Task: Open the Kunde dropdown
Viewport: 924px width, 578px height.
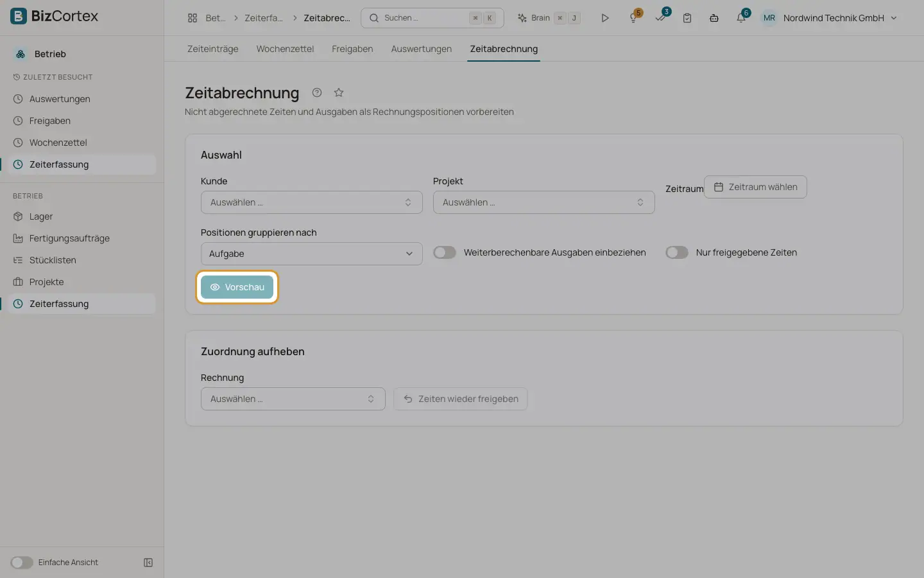Action: 312,202
